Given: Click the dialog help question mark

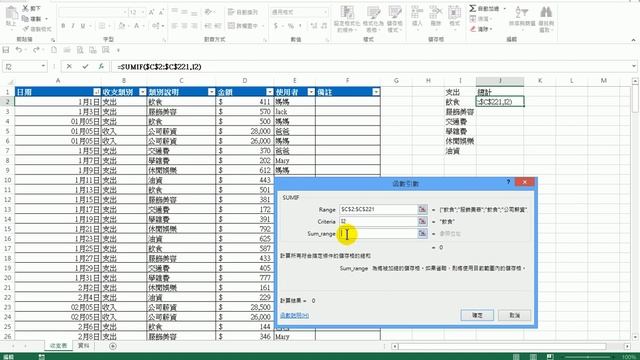Looking at the screenshot, I should [508, 182].
